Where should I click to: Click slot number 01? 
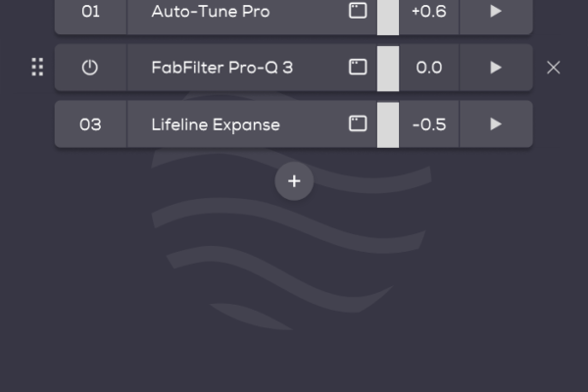90,12
